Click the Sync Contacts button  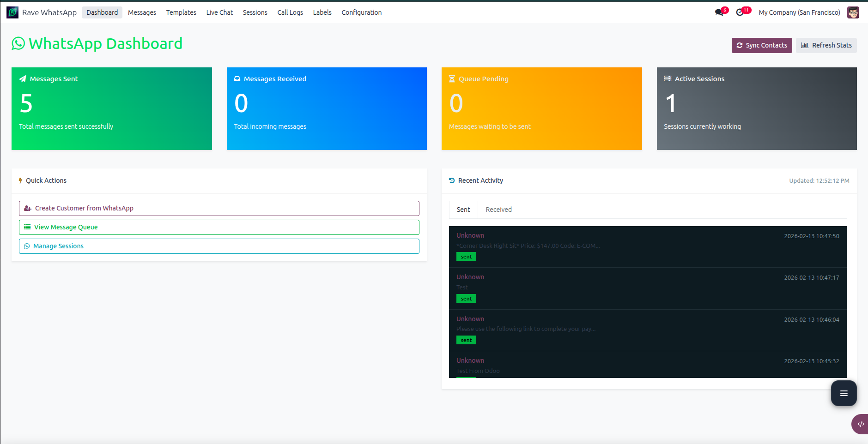pyautogui.click(x=762, y=45)
